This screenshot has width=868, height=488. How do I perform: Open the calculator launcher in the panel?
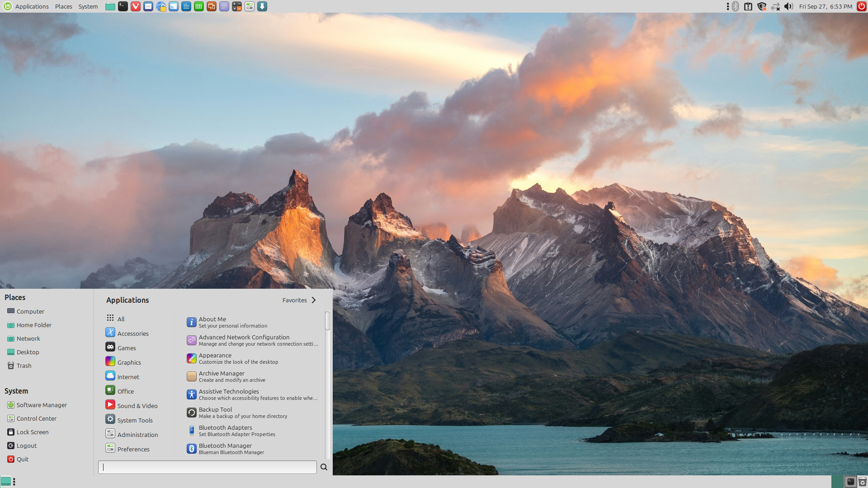click(x=236, y=6)
